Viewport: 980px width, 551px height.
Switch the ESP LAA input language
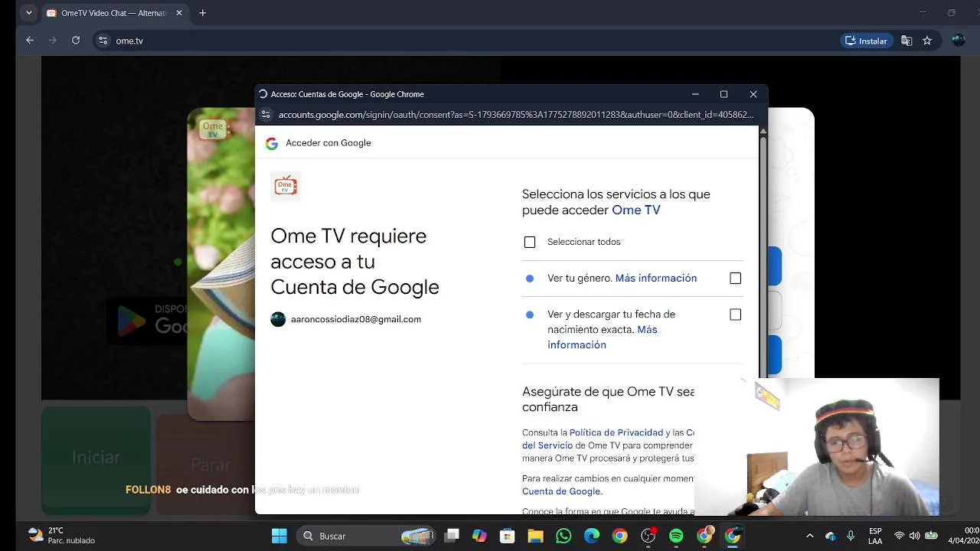coord(875,536)
